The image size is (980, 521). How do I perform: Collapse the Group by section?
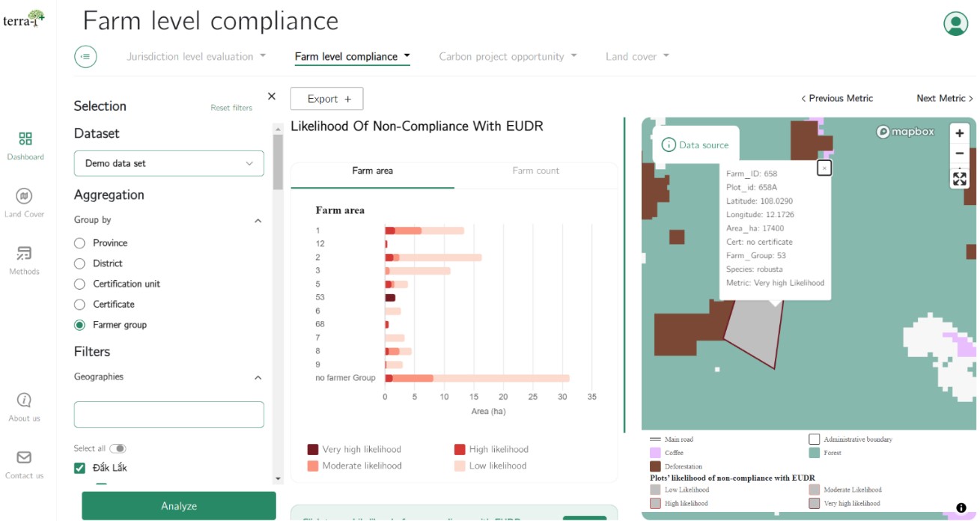258,221
